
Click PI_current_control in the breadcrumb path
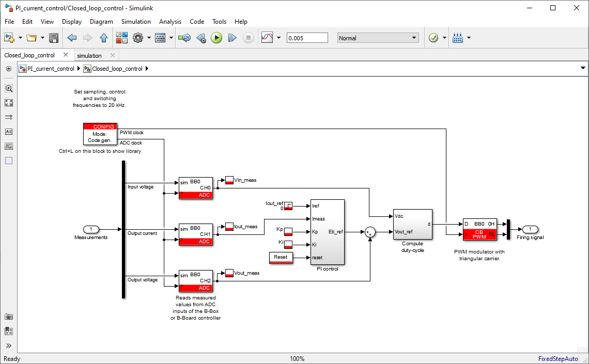[51, 69]
